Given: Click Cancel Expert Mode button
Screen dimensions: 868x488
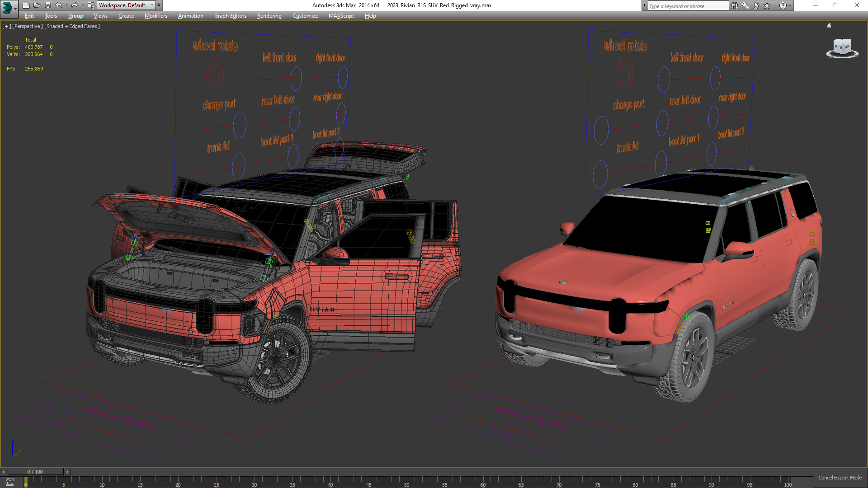Looking at the screenshot, I should coord(840,478).
